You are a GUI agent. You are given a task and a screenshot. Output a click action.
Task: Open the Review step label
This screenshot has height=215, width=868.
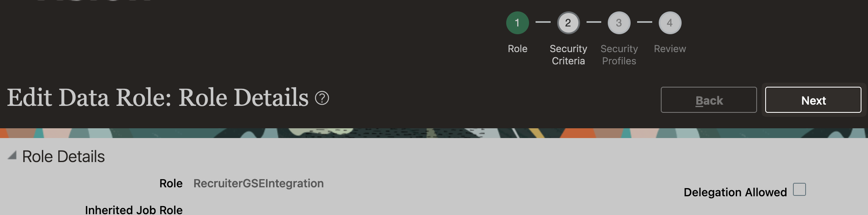tap(670, 49)
